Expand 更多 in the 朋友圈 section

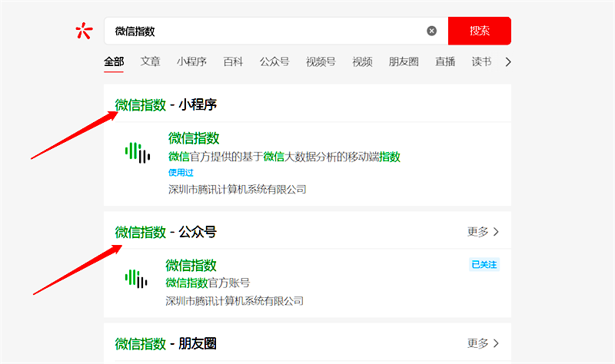coord(483,342)
